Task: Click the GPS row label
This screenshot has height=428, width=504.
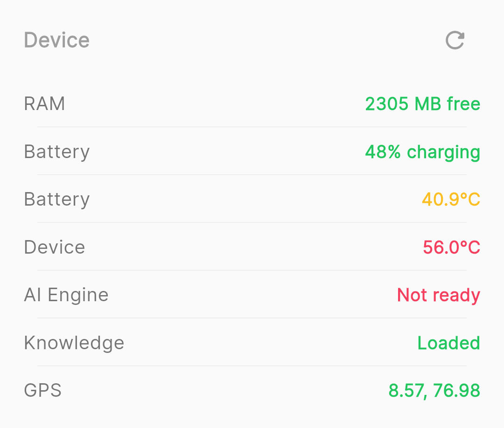Action: (42, 390)
